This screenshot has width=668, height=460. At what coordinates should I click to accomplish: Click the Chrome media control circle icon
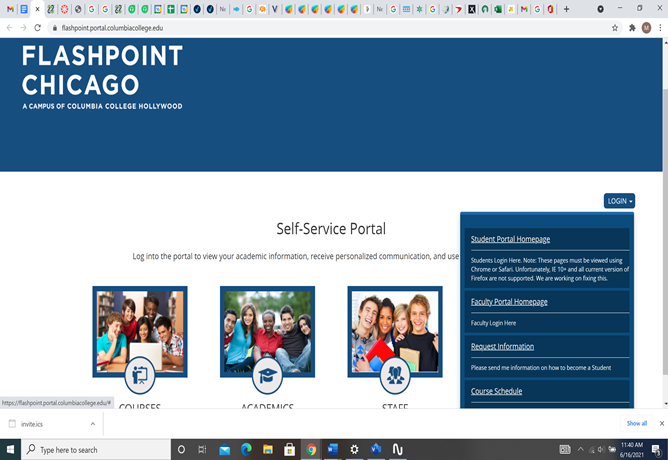600,9
